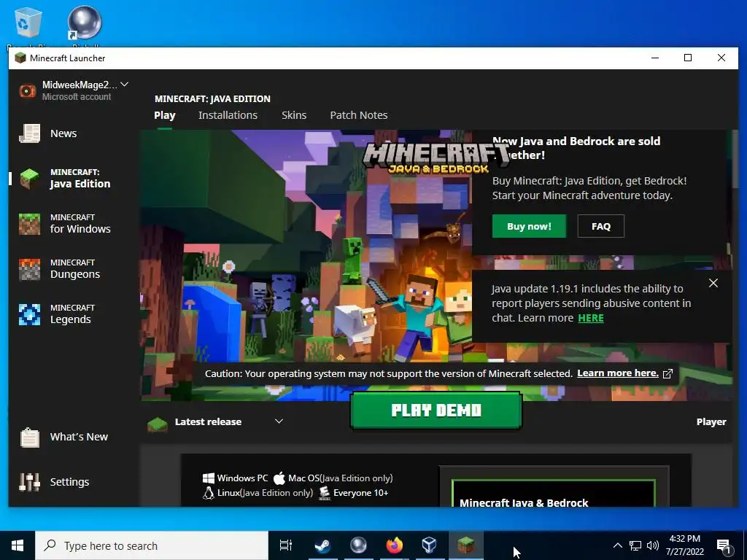Click the taskbar search box
The width and height of the screenshot is (747, 560).
(x=152, y=545)
